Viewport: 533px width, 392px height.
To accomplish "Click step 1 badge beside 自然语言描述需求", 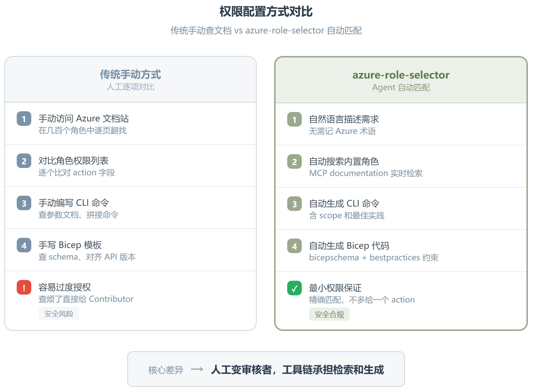I will coord(294,119).
